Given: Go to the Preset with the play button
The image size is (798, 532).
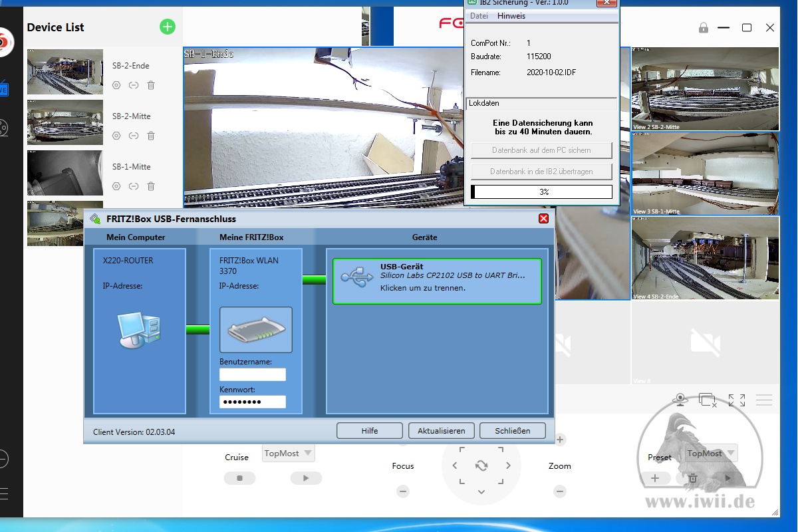Looking at the screenshot, I should [728, 478].
